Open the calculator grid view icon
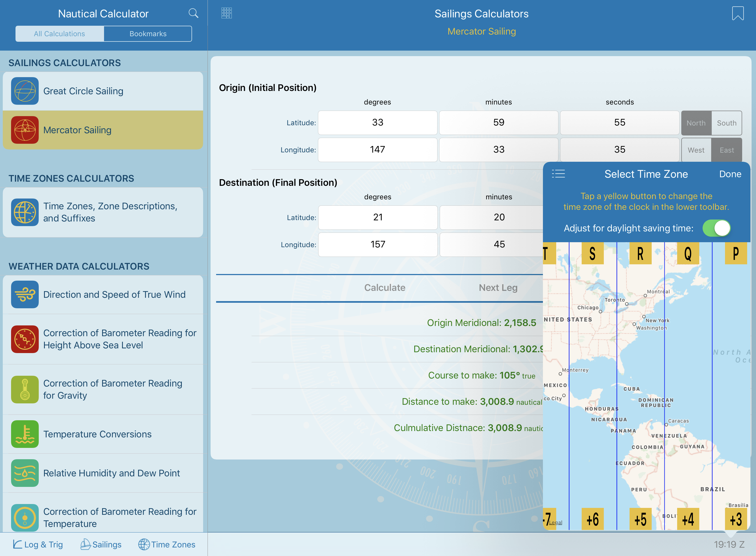This screenshot has width=756, height=556. pos(226,13)
